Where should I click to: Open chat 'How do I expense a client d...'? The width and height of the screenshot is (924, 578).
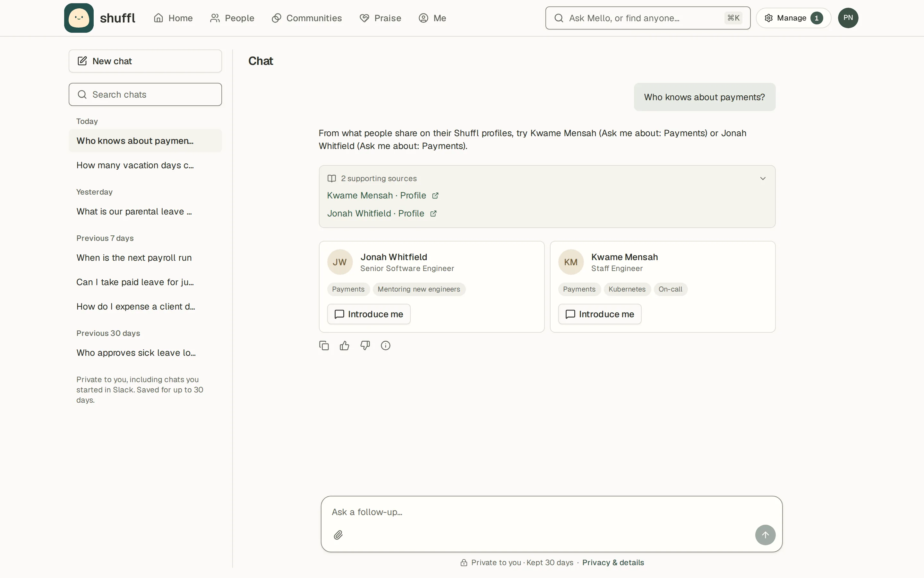pyautogui.click(x=145, y=307)
